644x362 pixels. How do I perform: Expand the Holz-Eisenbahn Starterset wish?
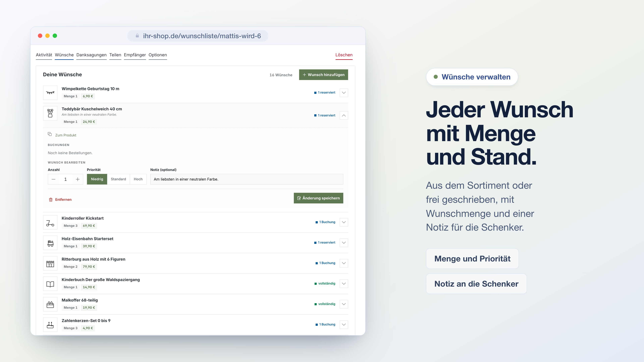[344, 243]
